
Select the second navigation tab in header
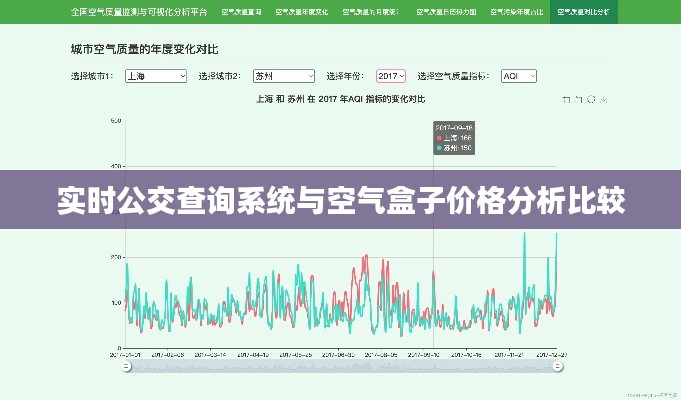pos(303,12)
